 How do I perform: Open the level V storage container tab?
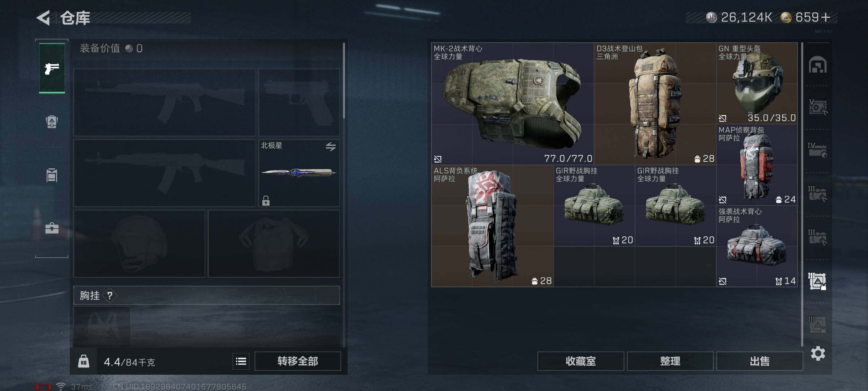(818, 107)
